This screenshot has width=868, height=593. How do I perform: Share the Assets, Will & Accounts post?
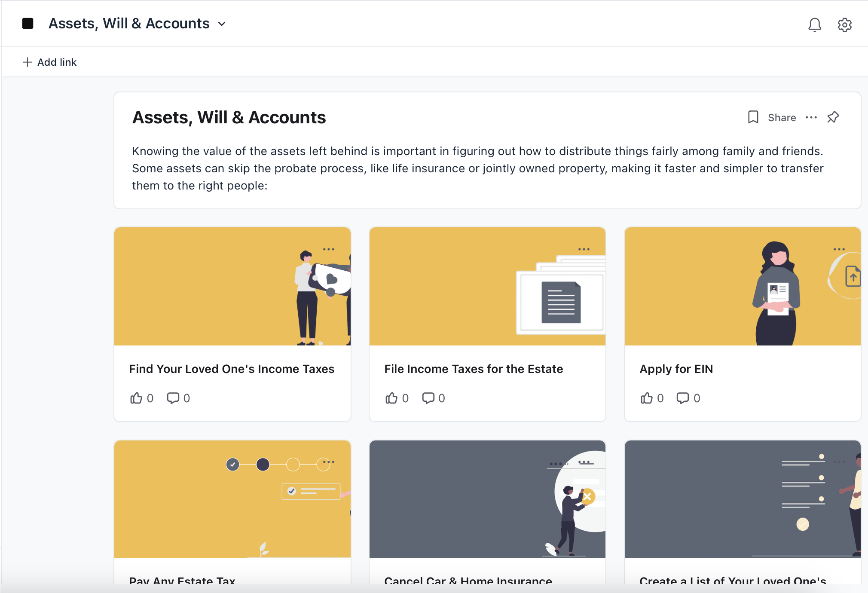pos(782,118)
